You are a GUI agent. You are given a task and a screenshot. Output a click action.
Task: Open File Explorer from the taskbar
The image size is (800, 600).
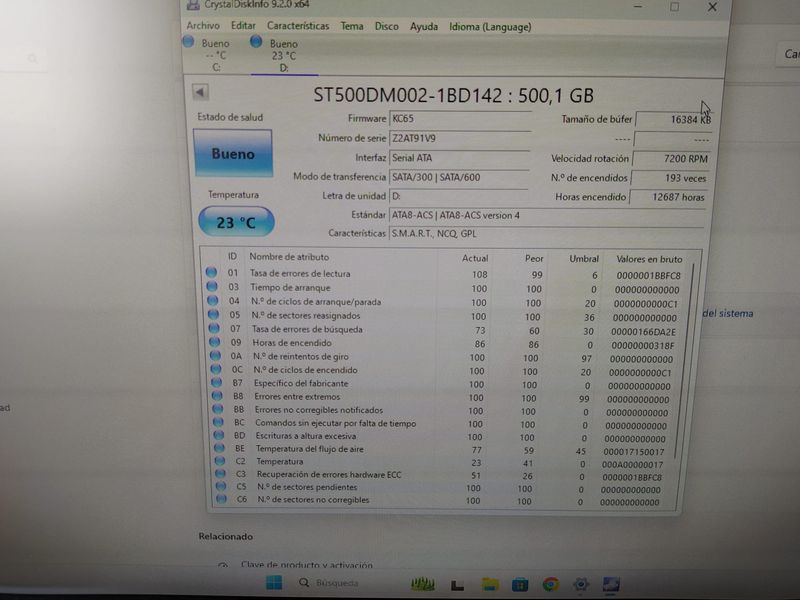(x=490, y=584)
